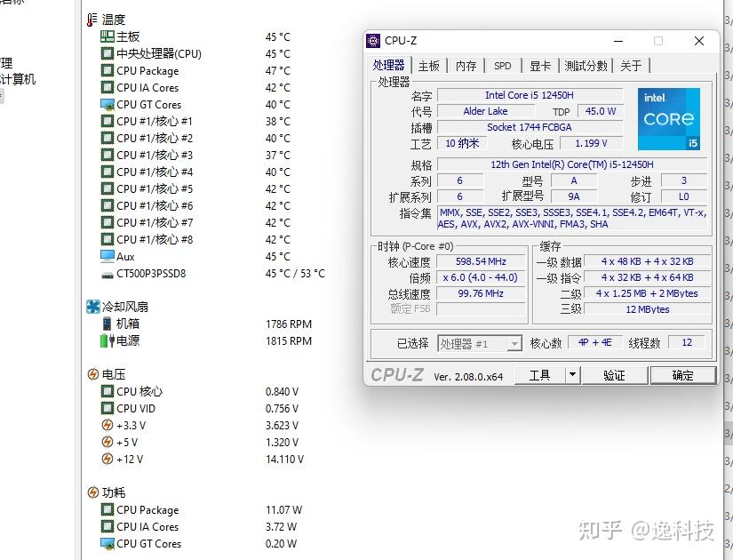Switch to the 内存 tab in CPU-Z
Viewport: 733px width, 560px height.
(466, 66)
